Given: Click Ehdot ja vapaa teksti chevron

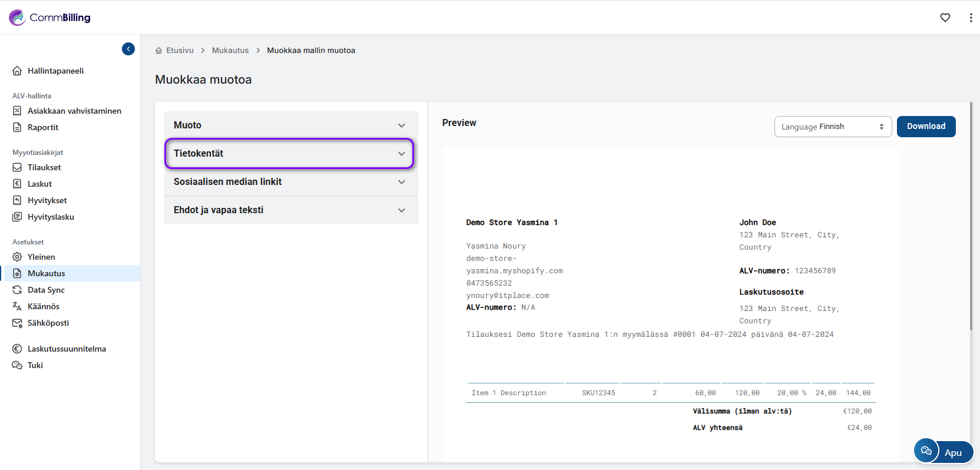Looking at the screenshot, I should pyautogui.click(x=402, y=210).
